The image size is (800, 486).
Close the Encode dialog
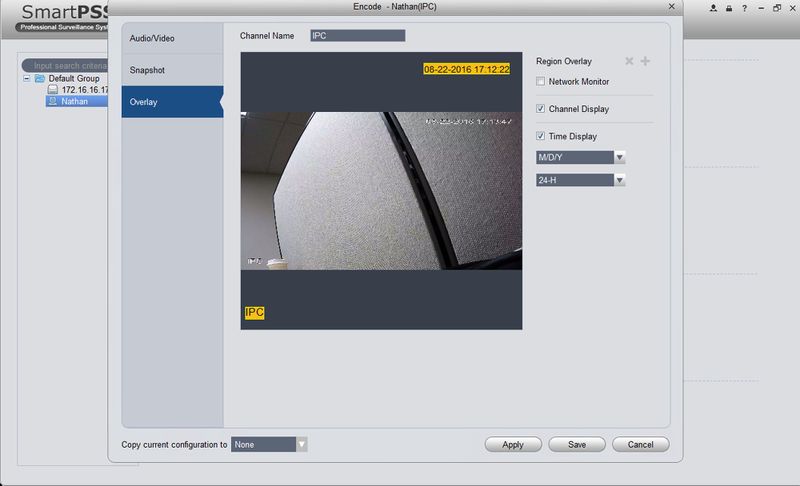[671, 7]
